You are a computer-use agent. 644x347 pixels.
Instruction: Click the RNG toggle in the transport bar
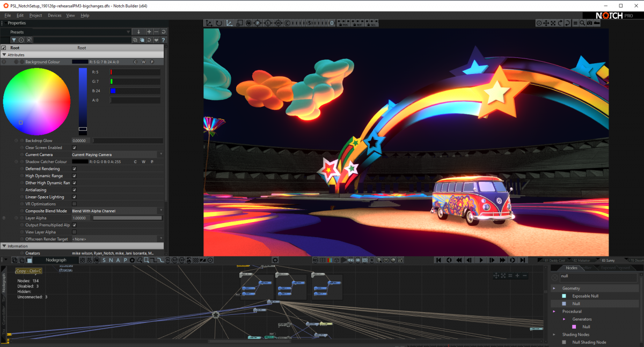[350, 260]
